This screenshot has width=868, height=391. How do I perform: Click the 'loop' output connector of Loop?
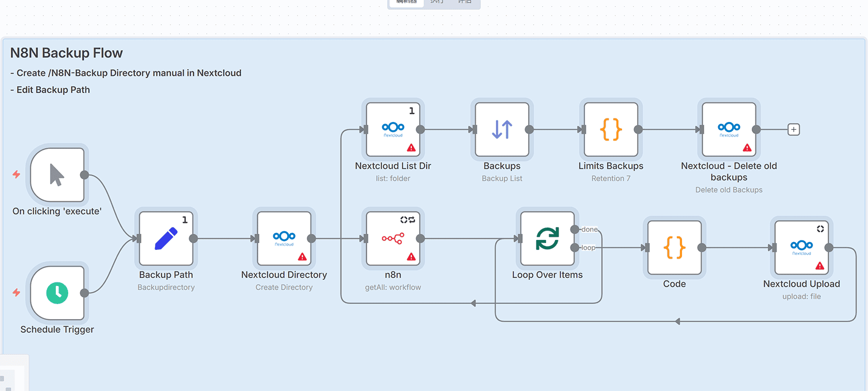coord(575,248)
